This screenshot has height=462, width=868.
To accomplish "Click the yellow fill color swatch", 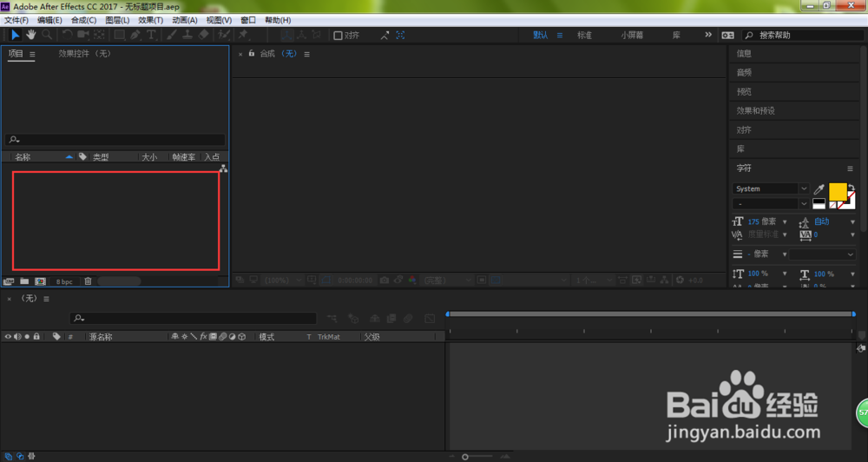I will 838,191.
